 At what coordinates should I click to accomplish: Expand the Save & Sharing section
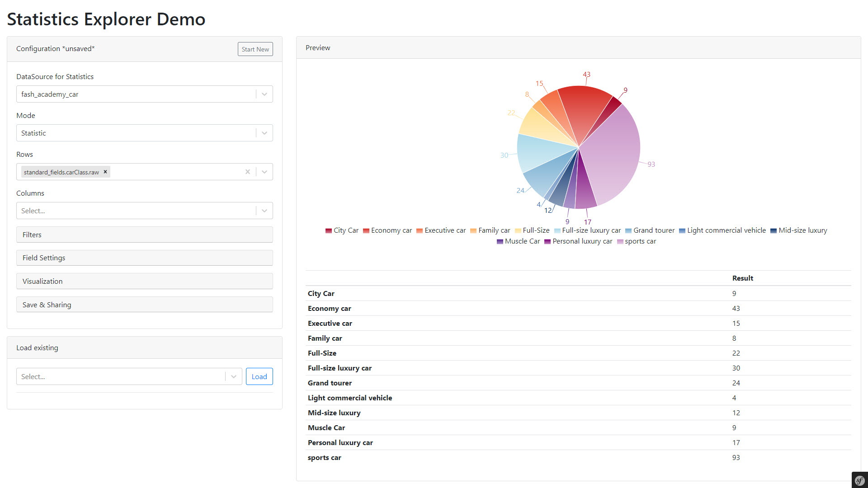[144, 305]
